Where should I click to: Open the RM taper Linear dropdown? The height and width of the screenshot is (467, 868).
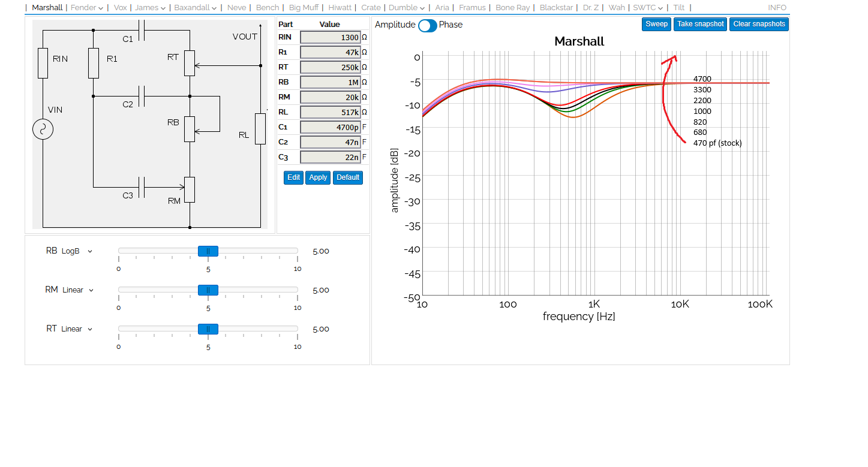tap(78, 290)
